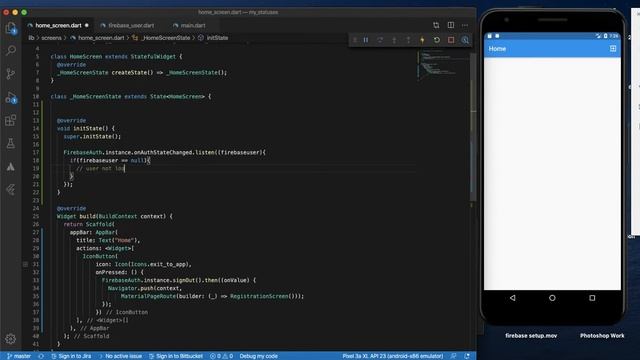Stop the debug session
This screenshot has height=360, width=640.
451,40
